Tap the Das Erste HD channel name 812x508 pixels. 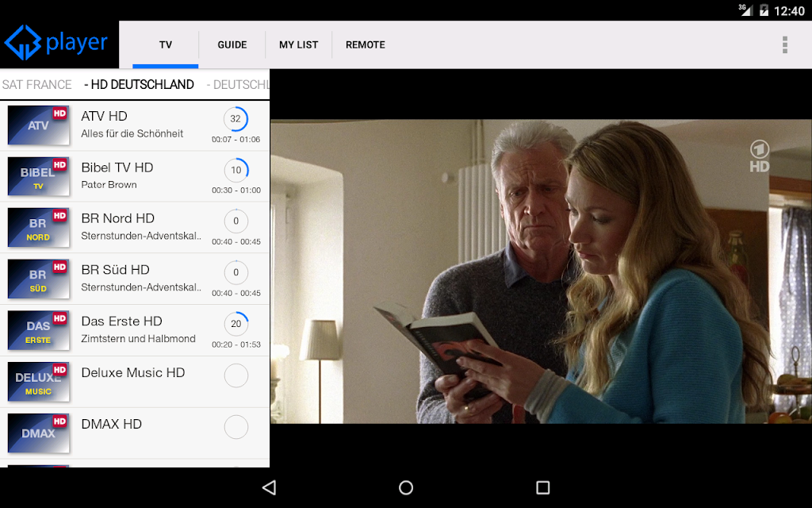pyautogui.click(x=121, y=321)
